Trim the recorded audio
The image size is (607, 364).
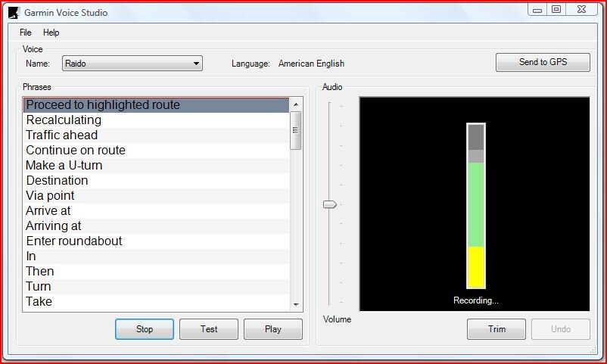coord(496,329)
